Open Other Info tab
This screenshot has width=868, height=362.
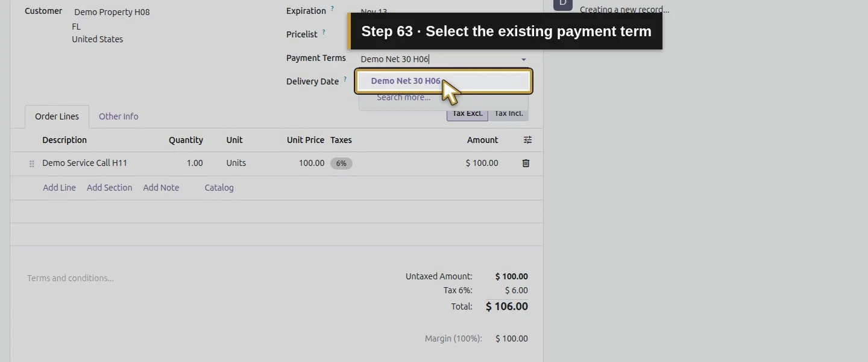point(118,116)
